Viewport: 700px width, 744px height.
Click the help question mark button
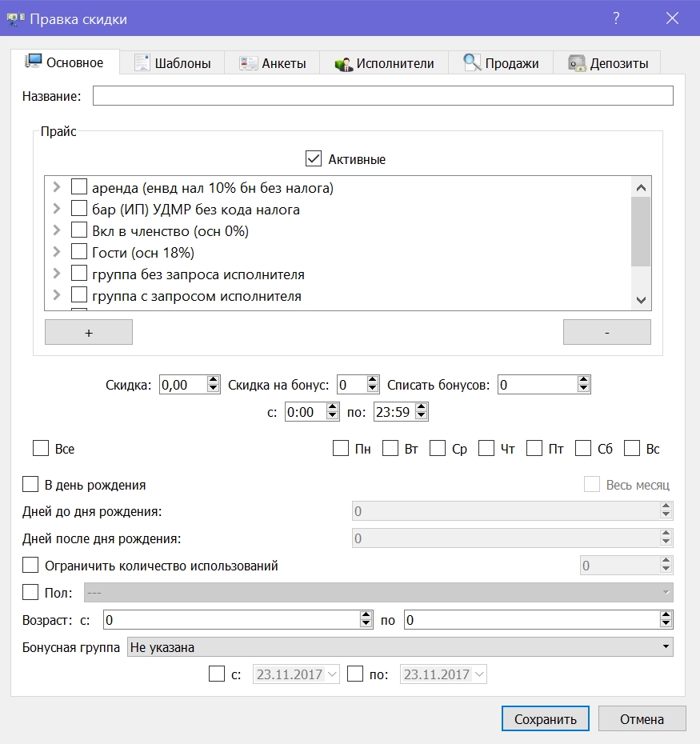(x=616, y=18)
